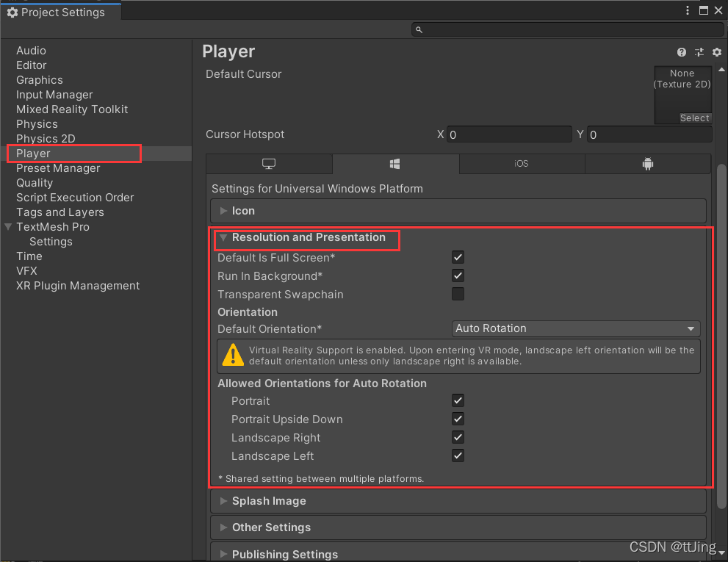728x562 pixels.
Task: Select the desktop platform settings tab
Action: (269, 163)
